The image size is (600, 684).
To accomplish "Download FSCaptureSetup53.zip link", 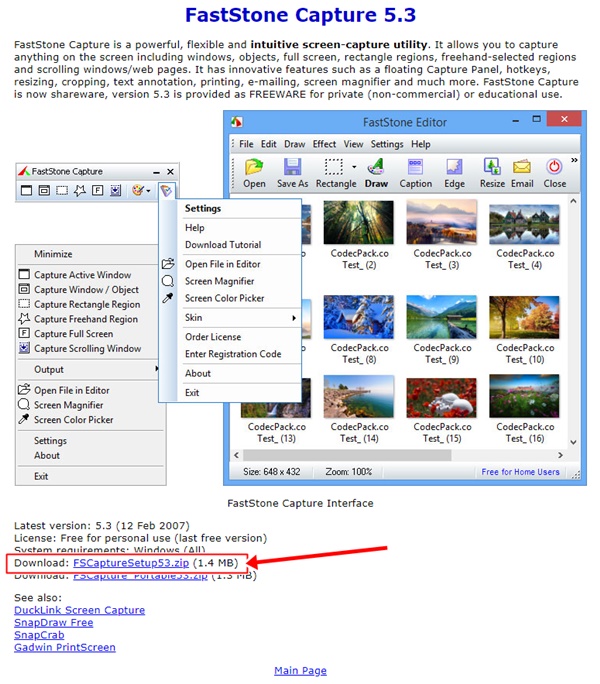I will tap(131, 563).
